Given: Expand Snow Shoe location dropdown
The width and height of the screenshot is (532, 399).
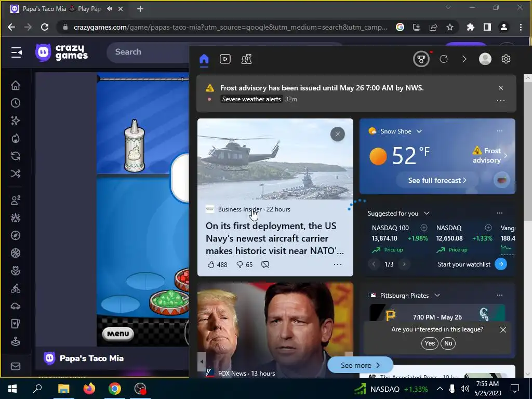Looking at the screenshot, I should [419, 131].
